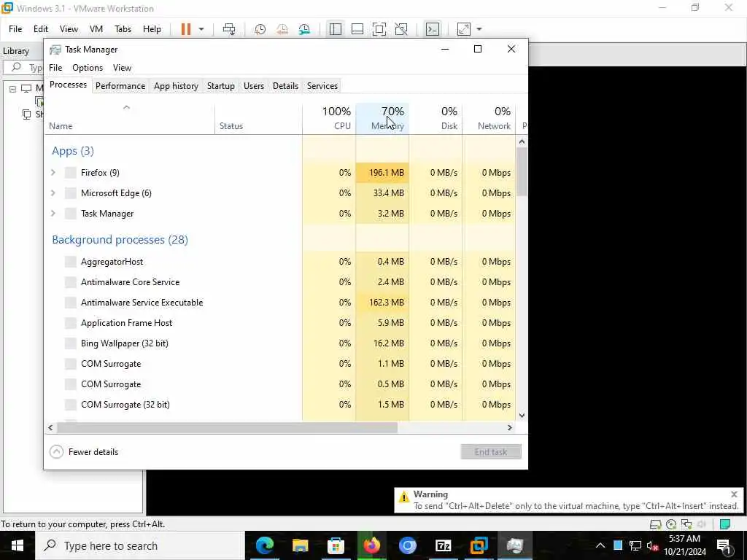Click the green message log icon in VMware status bar
Image resolution: width=747 pixels, height=560 pixels.
pyautogui.click(x=725, y=524)
